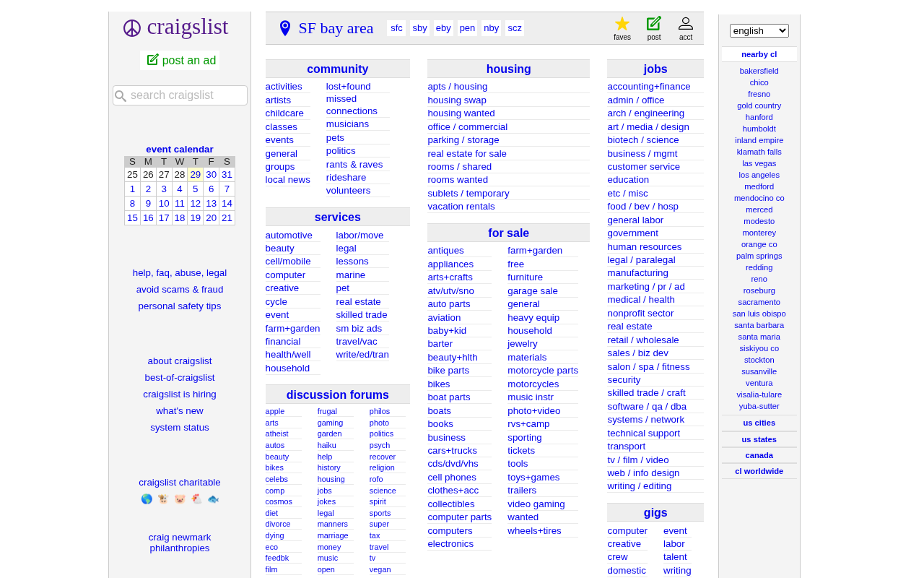This screenshot has height=578, width=924.
Task: Select the eby region tab
Action: coord(443,27)
